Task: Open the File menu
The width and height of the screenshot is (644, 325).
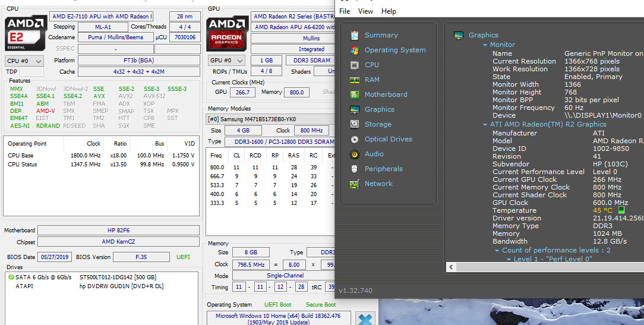Action: pos(345,11)
